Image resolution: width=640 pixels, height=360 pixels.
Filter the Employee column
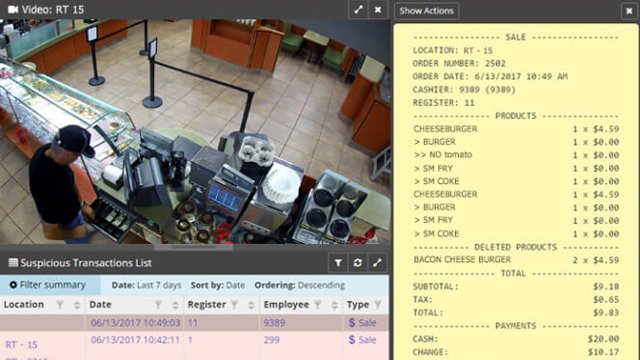tap(318, 305)
